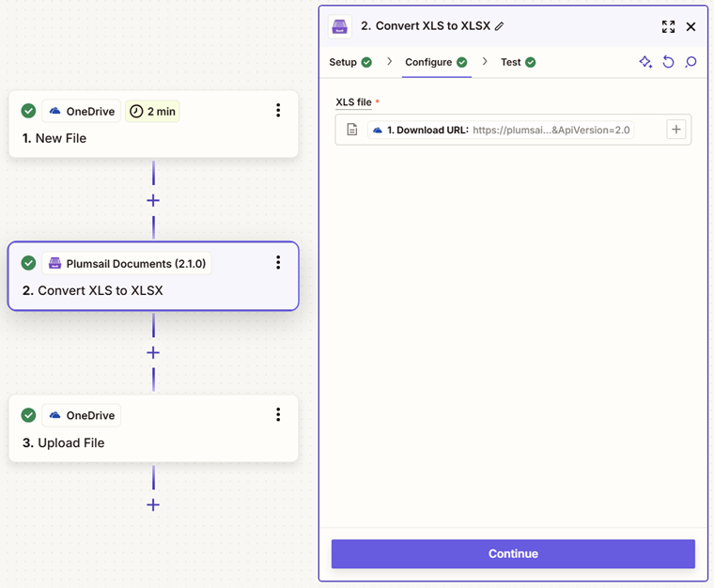Expand the step panel to full screen
Screen dimensions: 714x588
click(x=668, y=27)
